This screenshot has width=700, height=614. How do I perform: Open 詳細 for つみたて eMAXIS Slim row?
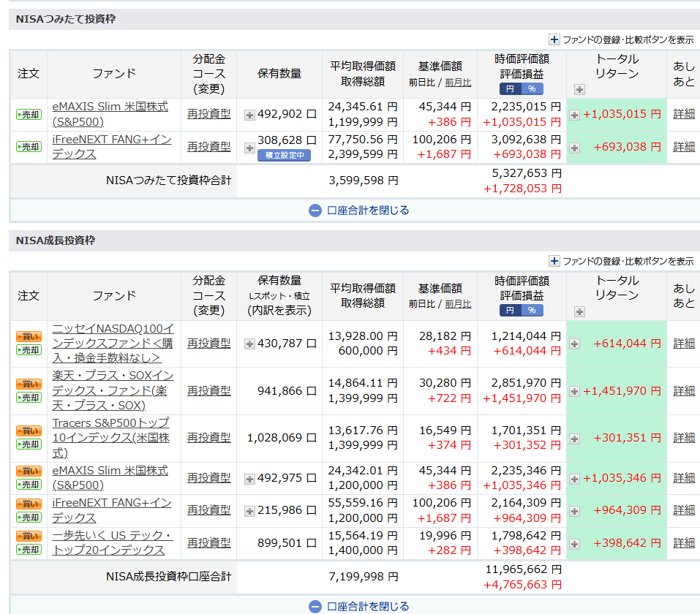click(684, 114)
